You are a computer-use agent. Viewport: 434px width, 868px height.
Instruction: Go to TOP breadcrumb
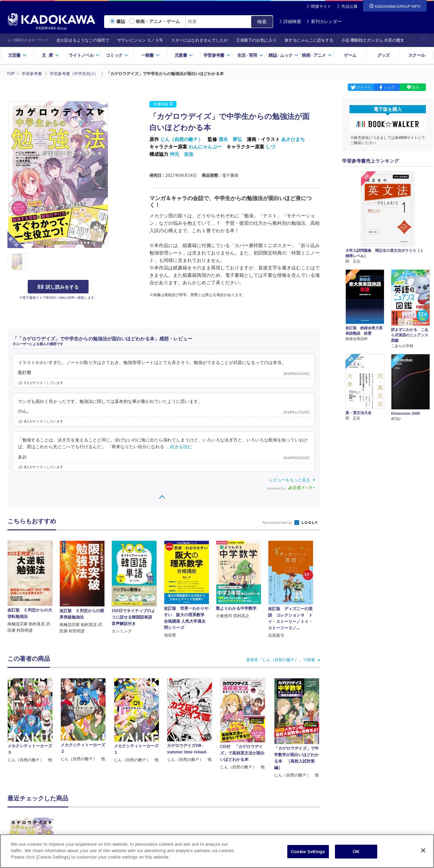11,74
